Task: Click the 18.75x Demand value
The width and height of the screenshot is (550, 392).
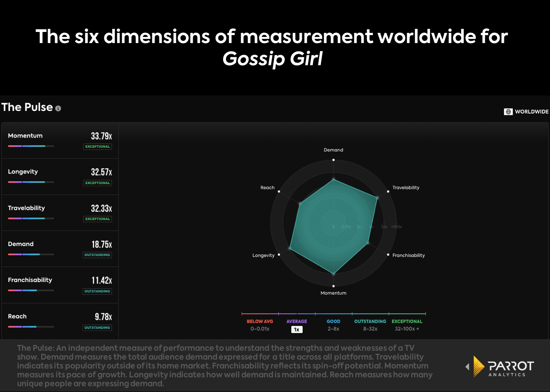Action: pyautogui.click(x=102, y=244)
